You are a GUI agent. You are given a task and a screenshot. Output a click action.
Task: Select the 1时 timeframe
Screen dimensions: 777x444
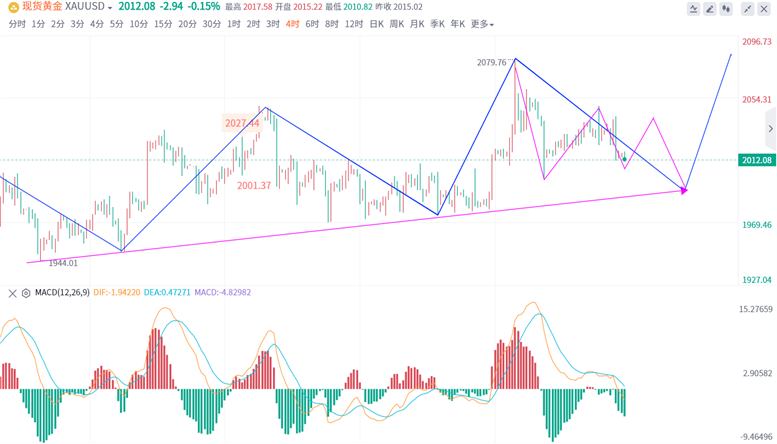pos(233,24)
